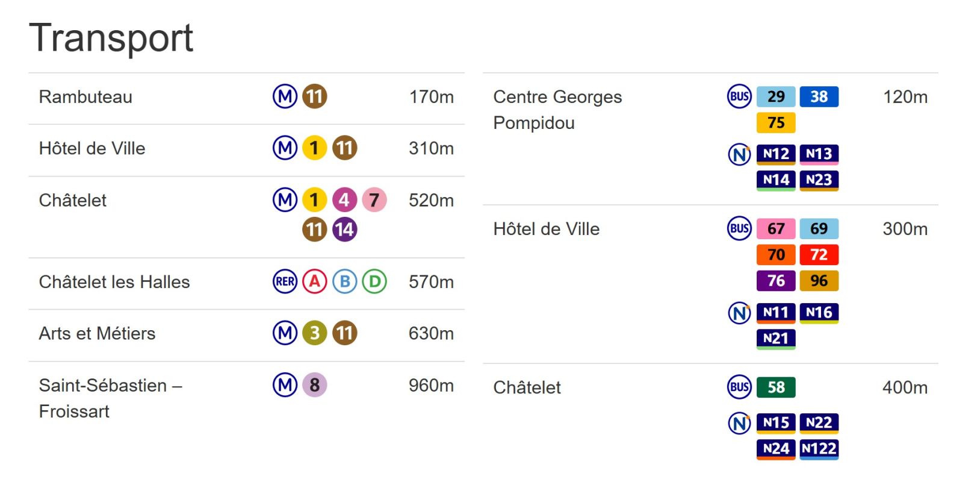Open the Rambuteau station name
The width and height of the screenshot is (980, 482).
pos(85,97)
